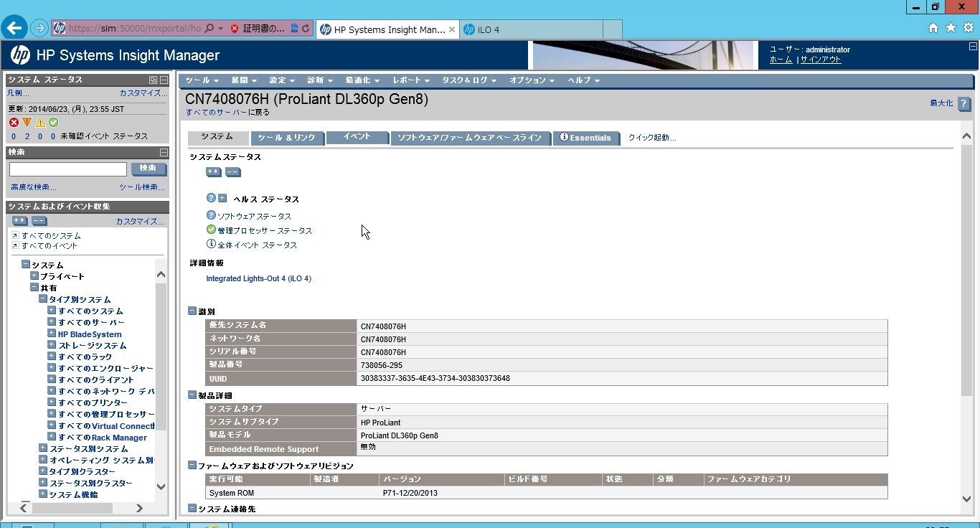This screenshot has width=980, height=528.
Task: Collapse the 製品詳細 section
Action: [192, 395]
